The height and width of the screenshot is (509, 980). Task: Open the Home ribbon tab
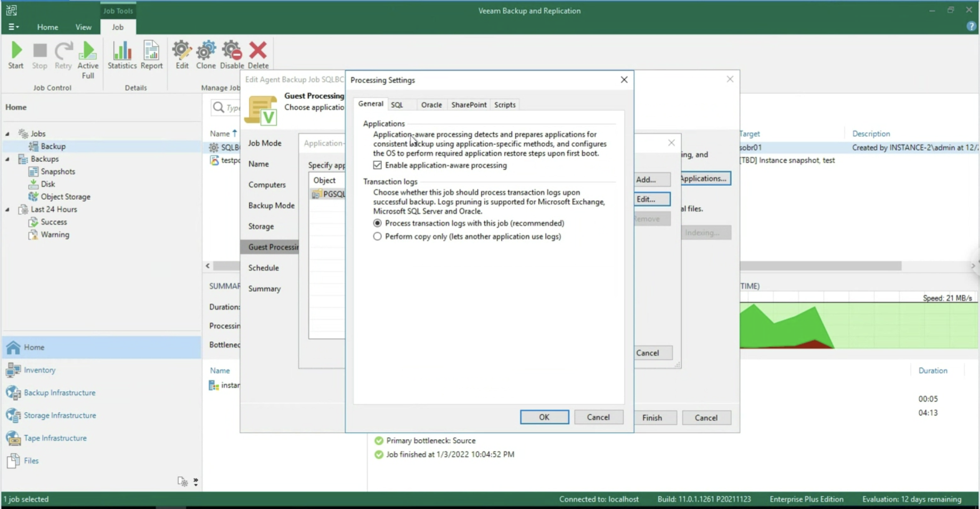(47, 27)
